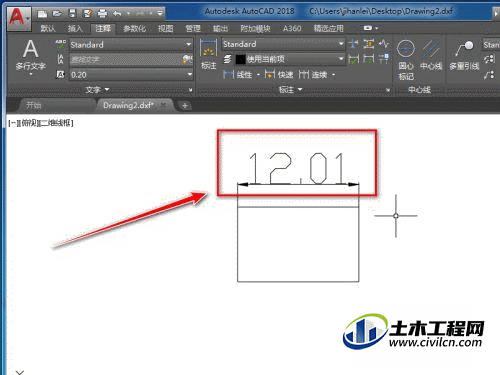500x375 pixels.
Task: Switch to the 插入 ribbon tab
Action: (75, 29)
